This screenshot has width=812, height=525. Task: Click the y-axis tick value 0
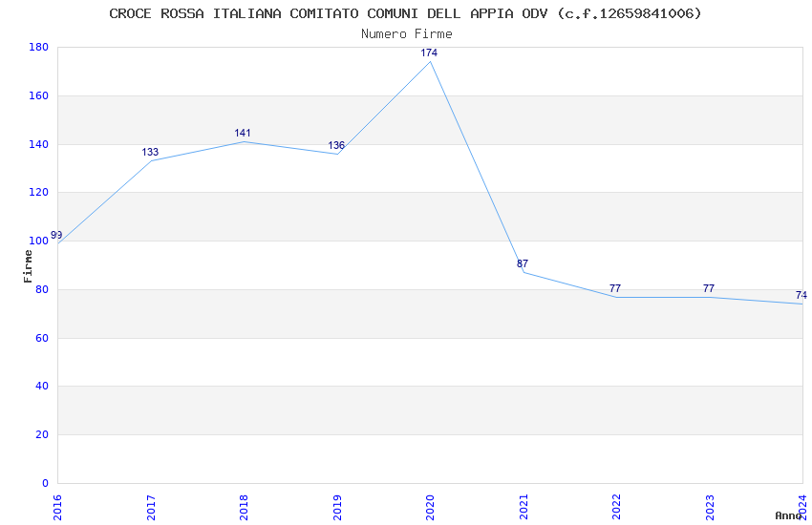46,483
